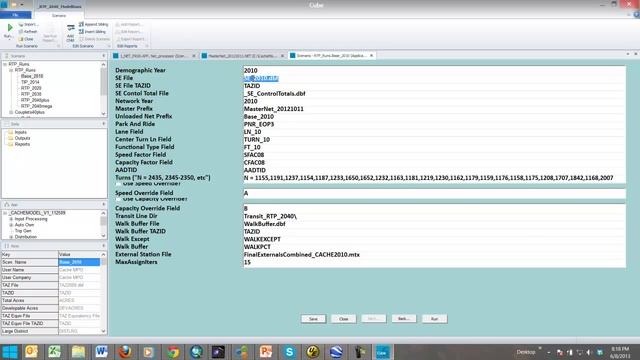640x360 pixels.
Task: Click the Windows Start button
Action: [x=10, y=352]
